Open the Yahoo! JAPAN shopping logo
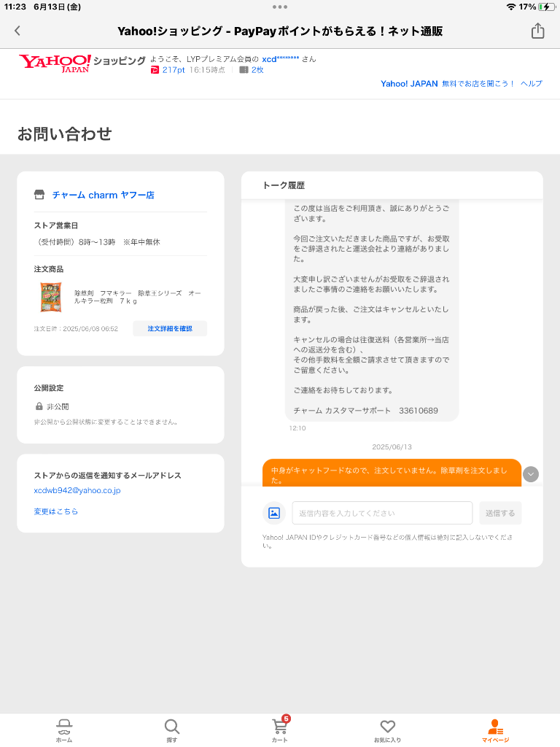560x747 pixels. click(x=82, y=63)
